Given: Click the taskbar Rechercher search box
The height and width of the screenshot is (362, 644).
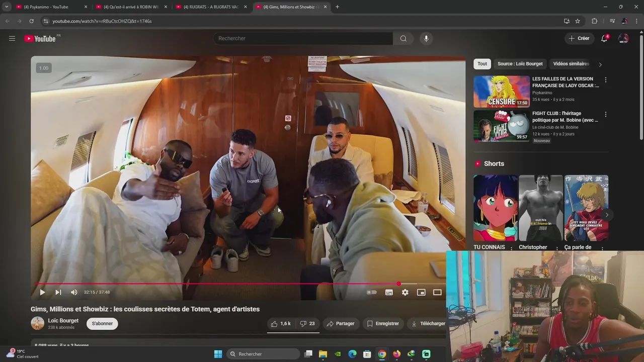Looking at the screenshot, I should pos(263,354).
